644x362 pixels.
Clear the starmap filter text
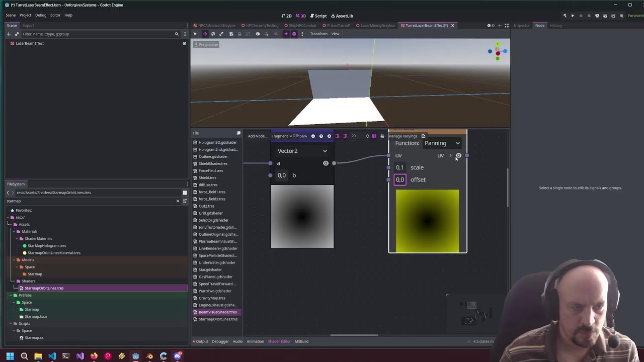click(178, 201)
